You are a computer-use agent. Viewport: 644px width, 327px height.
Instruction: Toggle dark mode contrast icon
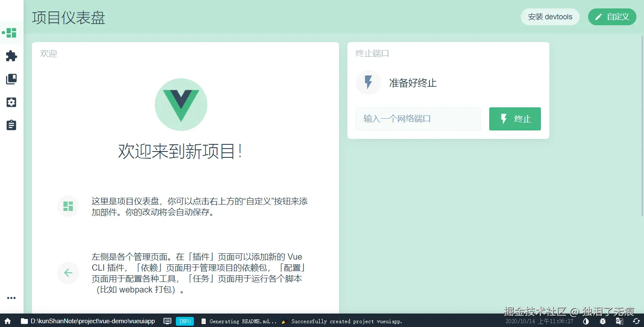tap(586, 321)
